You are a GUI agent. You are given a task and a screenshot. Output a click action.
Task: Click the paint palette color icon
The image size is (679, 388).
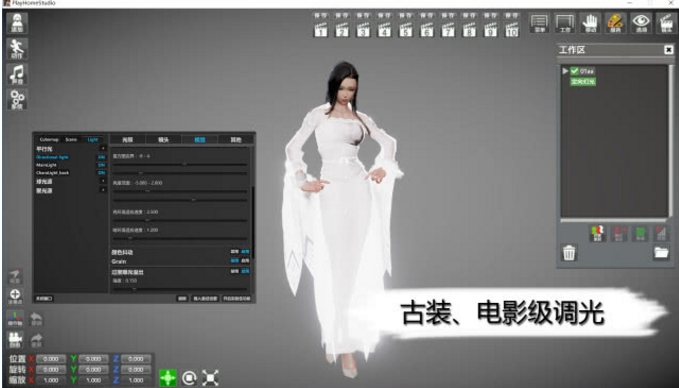[x=615, y=23]
